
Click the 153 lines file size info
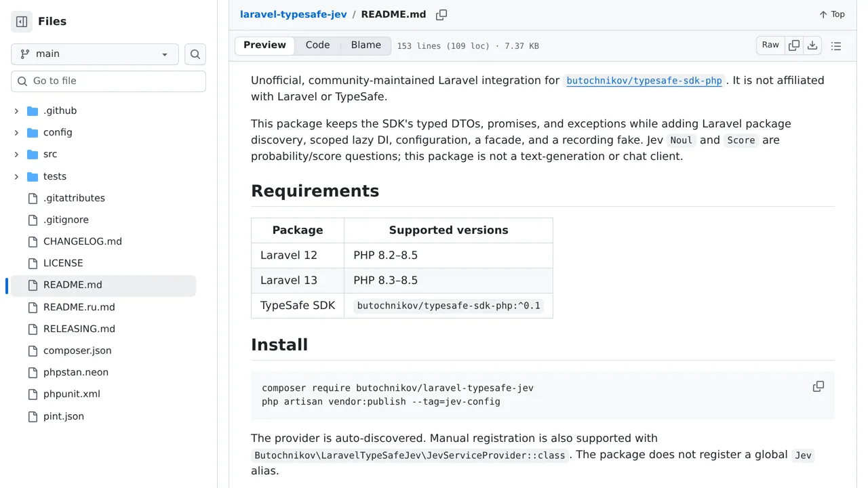[x=468, y=46]
